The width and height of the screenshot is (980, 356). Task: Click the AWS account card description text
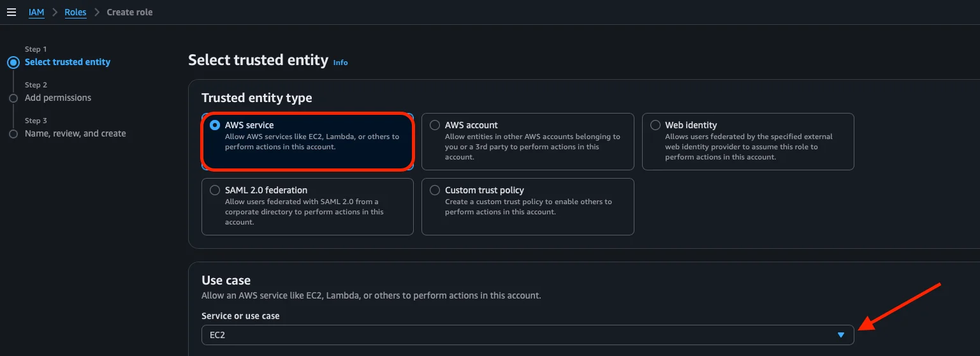coord(533,147)
